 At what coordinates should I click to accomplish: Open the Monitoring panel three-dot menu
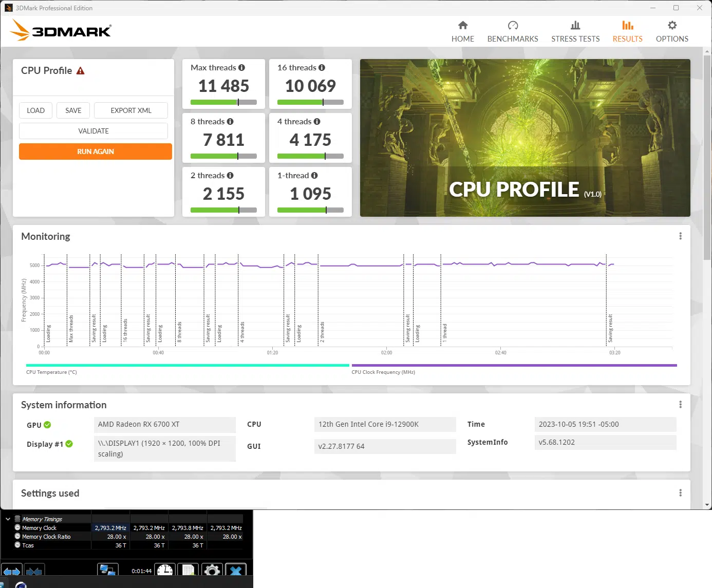coord(681,236)
